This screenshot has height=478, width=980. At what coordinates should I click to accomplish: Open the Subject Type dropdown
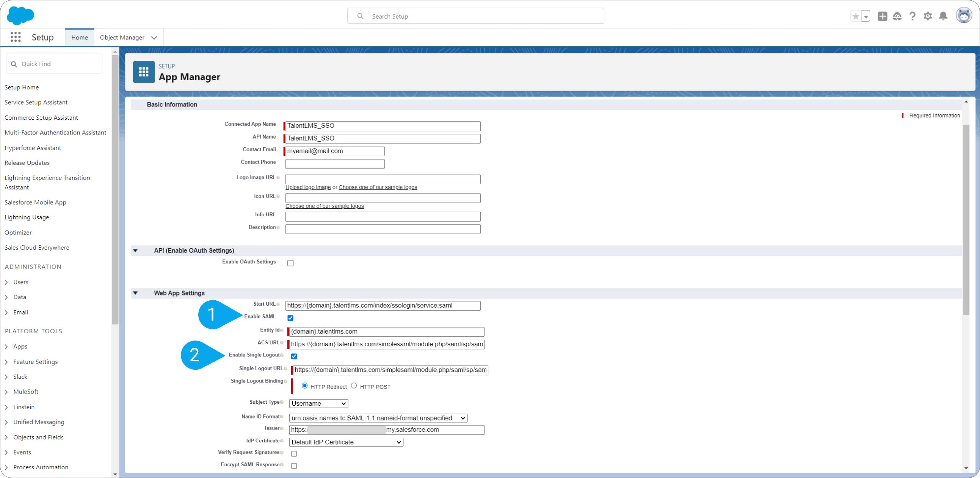(319, 403)
